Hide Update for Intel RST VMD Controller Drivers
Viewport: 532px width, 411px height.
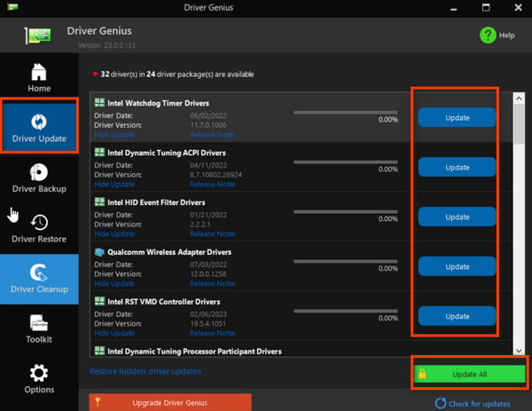pyautogui.click(x=114, y=333)
